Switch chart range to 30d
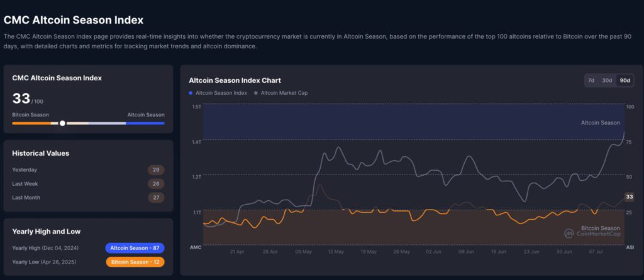The image size is (644, 280). tap(607, 80)
